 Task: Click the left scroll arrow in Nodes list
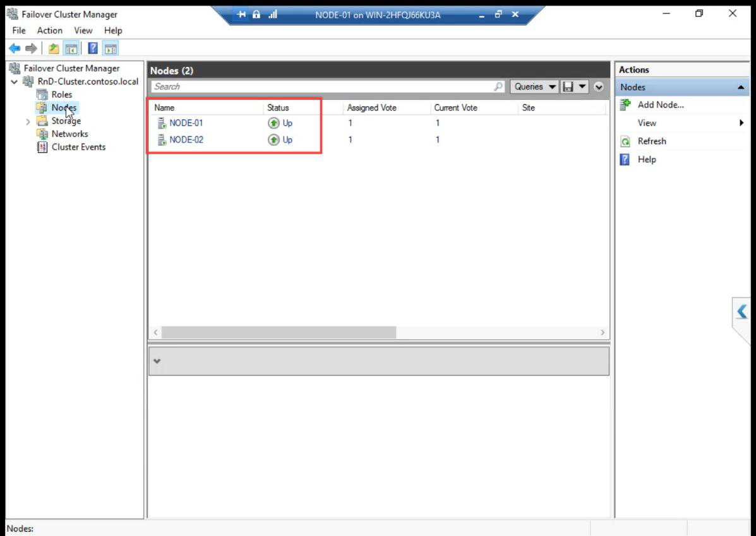155,333
